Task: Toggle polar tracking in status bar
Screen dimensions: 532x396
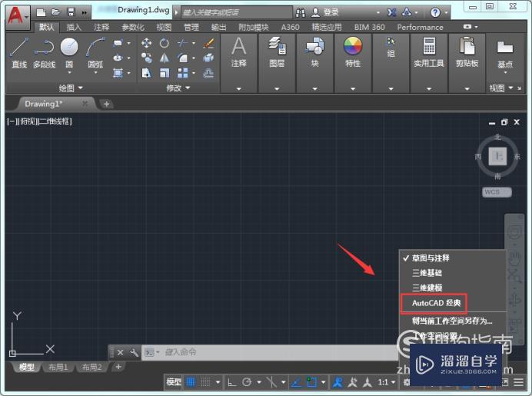Action: pos(247,382)
